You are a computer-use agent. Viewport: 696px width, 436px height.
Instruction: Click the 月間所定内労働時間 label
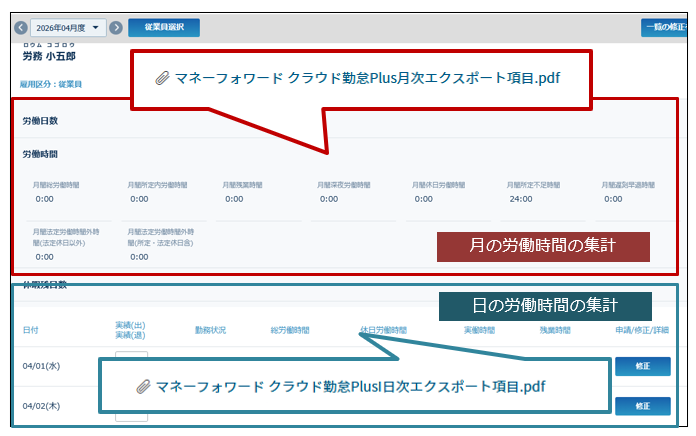click(x=157, y=185)
